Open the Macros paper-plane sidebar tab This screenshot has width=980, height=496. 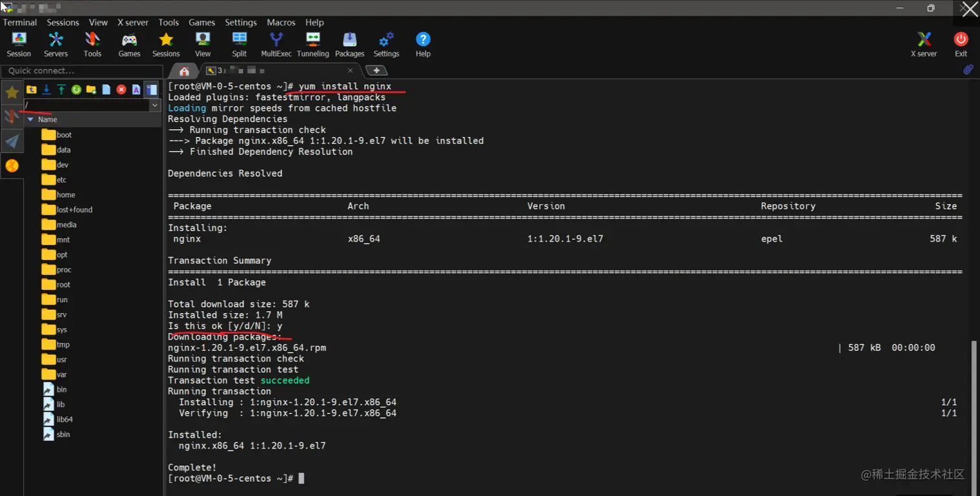(x=12, y=141)
